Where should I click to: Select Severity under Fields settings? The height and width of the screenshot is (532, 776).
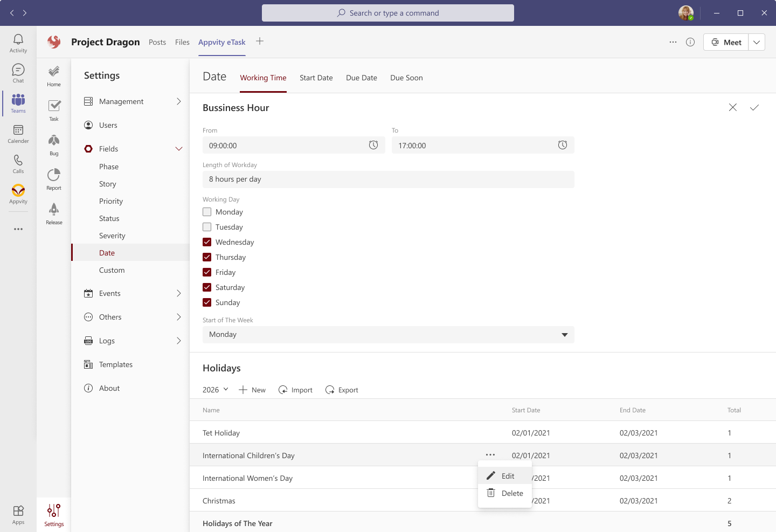click(112, 236)
